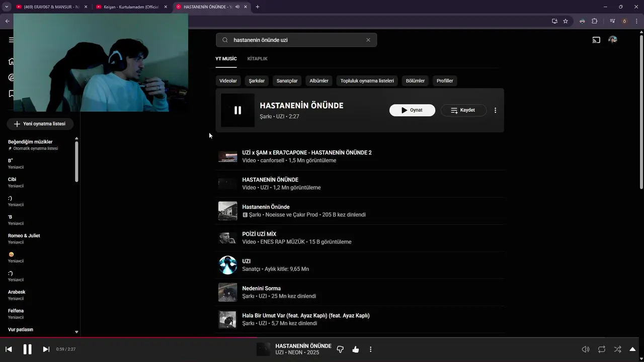Toggle shuffle in the player bar
This screenshot has height=362, width=644.
click(x=617, y=349)
